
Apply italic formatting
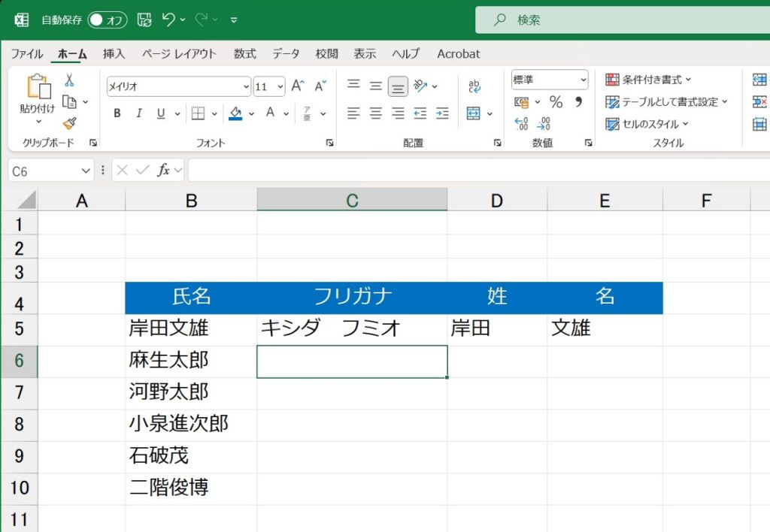[x=138, y=113]
